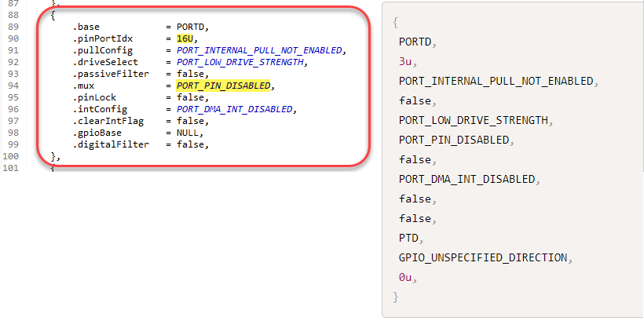Click line number 90 in the gutter

pyautogui.click(x=10, y=38)
